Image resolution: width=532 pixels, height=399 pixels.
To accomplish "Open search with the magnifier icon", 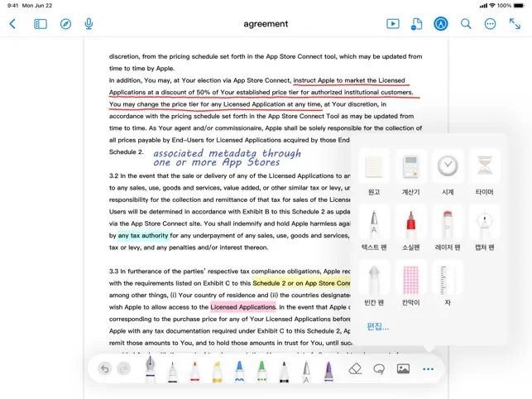I will [x=466, y=24].
